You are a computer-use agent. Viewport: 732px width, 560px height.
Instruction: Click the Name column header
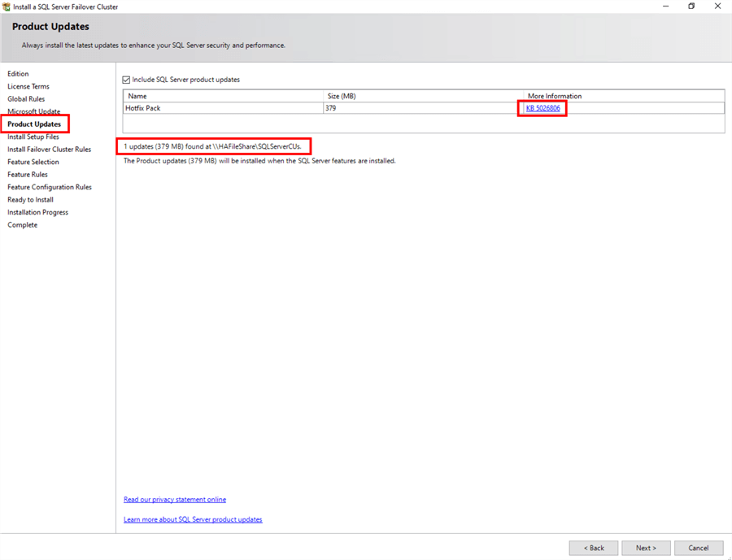[x=223, y=96]
